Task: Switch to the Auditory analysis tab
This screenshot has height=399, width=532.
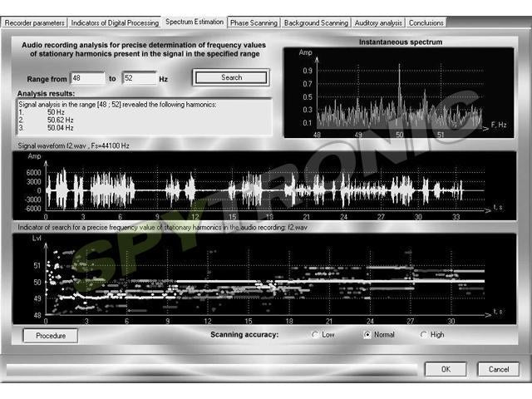Action: tap(378, 22)
